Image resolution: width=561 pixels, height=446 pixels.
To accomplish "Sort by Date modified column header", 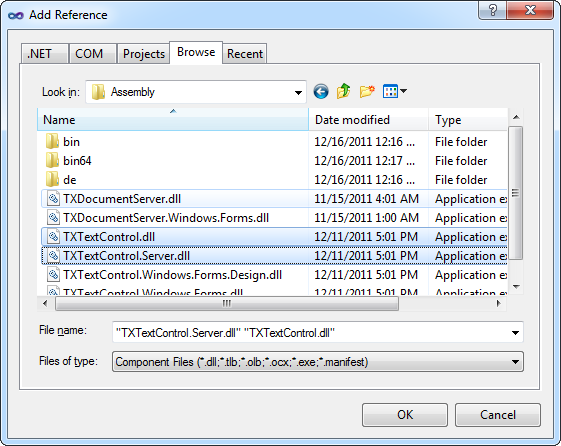I will 369,119.
